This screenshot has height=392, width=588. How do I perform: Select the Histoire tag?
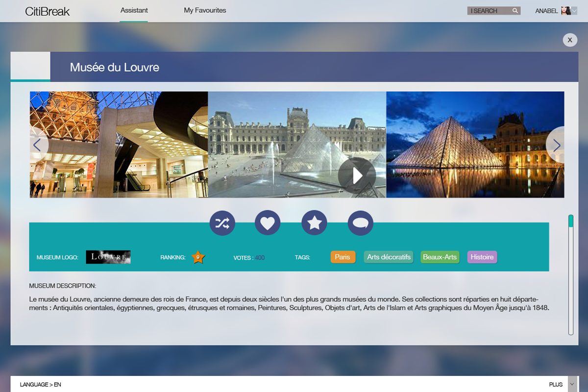click(x=482, y=257)
